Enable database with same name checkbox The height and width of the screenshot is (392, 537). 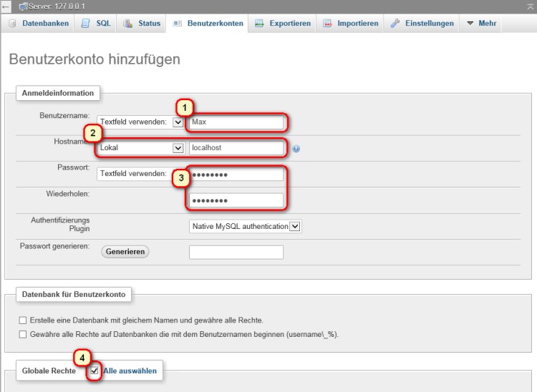click(x=23, y=320)
